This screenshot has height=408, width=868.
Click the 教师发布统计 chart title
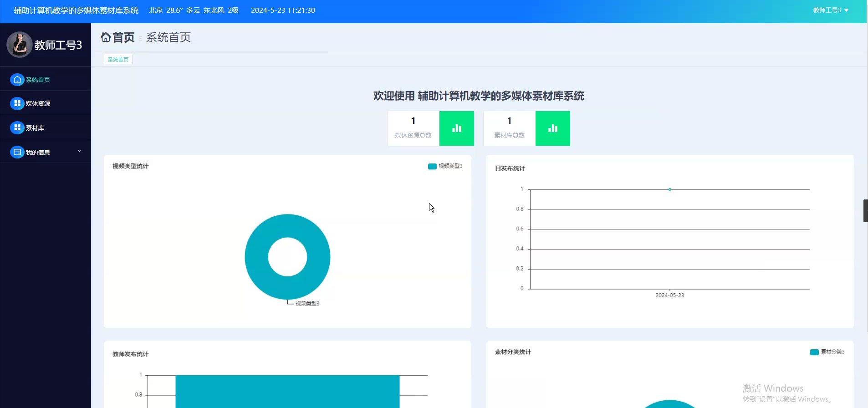[x=130, y=354]
